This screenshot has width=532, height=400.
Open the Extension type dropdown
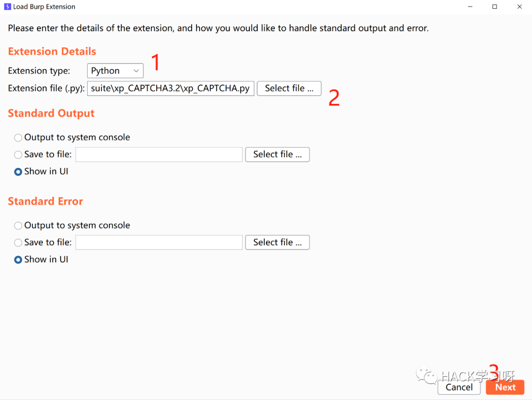[115, 70]
